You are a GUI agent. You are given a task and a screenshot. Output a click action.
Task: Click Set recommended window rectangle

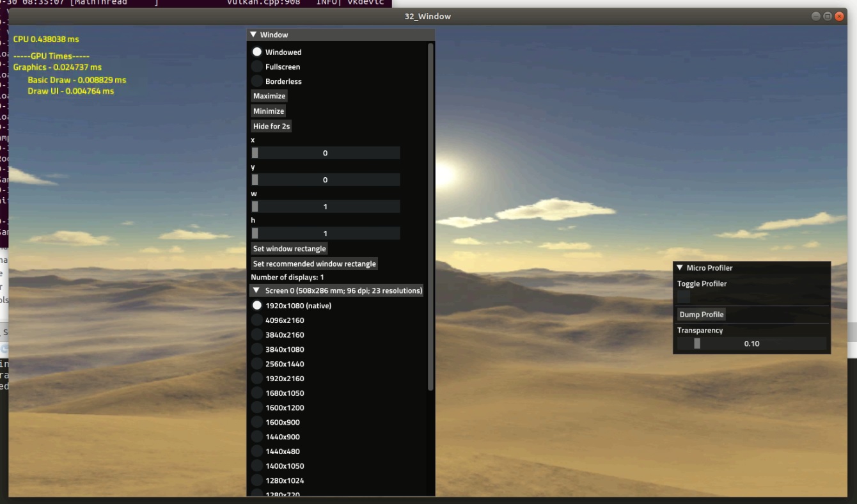314,263
